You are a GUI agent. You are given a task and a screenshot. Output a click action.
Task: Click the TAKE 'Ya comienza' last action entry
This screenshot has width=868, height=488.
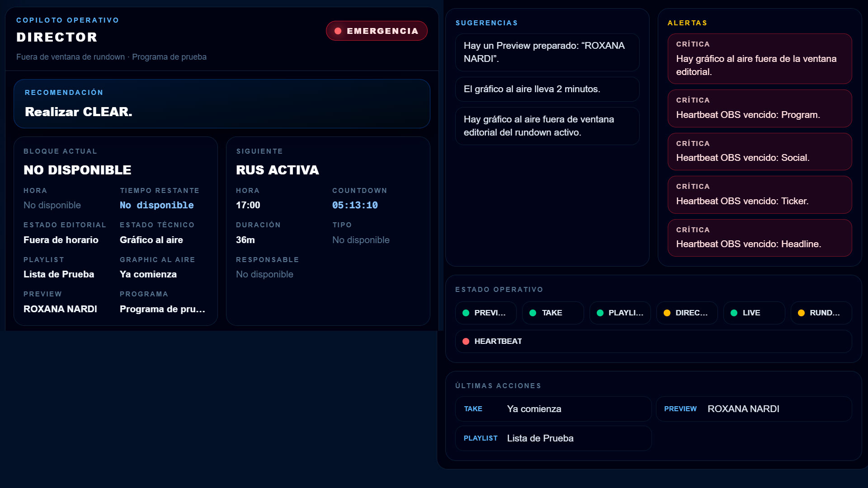click(x=553, y=409)
